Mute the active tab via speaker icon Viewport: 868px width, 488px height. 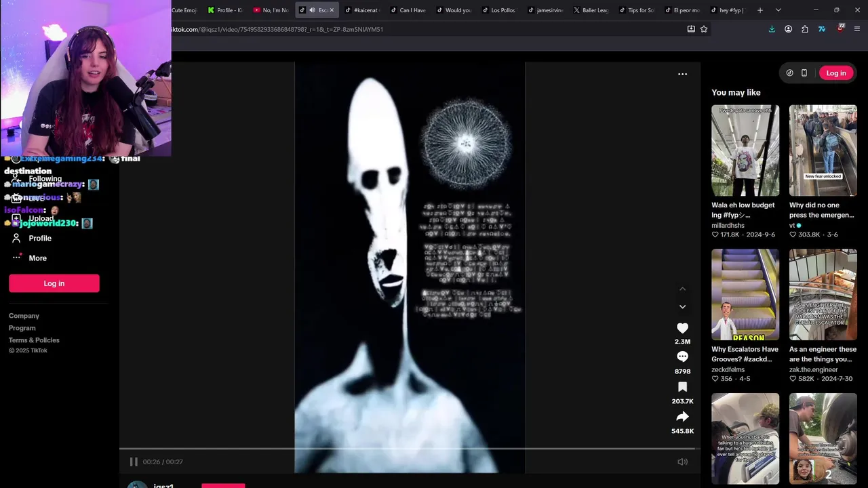tap(312, 10)
